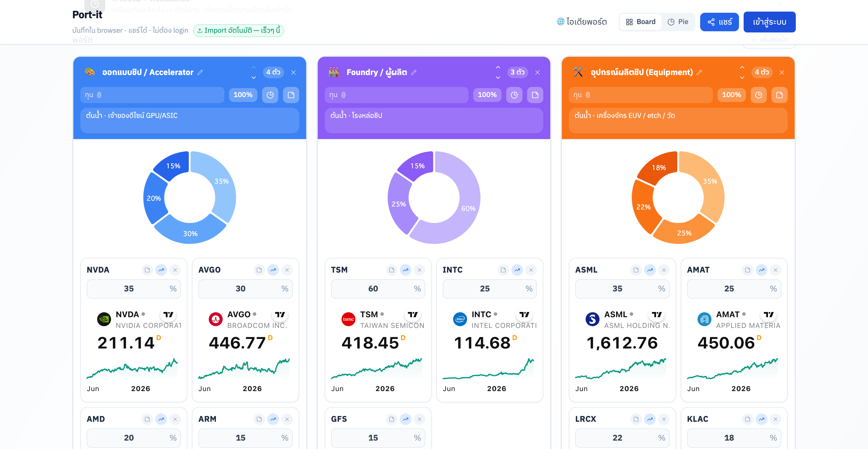The width and height of the screenshot is (868, 449).
Task: Open the INTC price mini chart
Action: pos(488,369)
